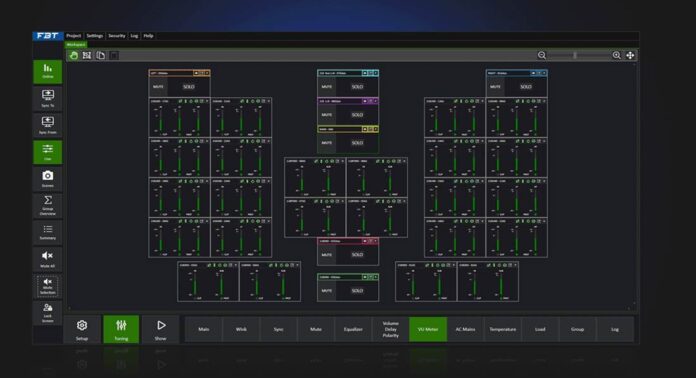
Task: Click the FBT logo
Action: tap(47, 36)
